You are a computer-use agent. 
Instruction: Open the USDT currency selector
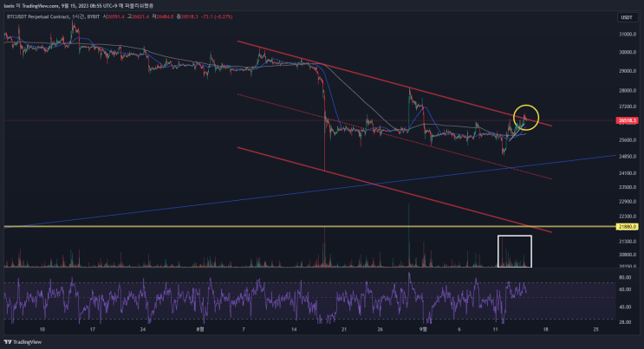pos(627,17)
